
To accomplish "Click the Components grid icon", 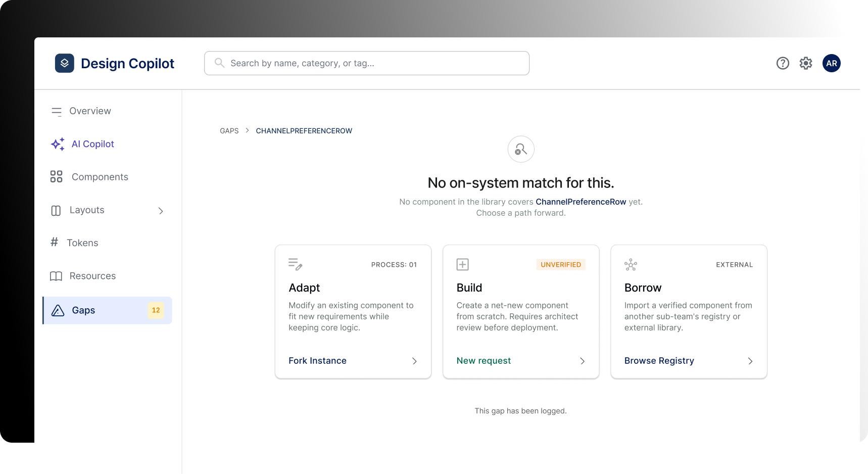I will [57, 176].
